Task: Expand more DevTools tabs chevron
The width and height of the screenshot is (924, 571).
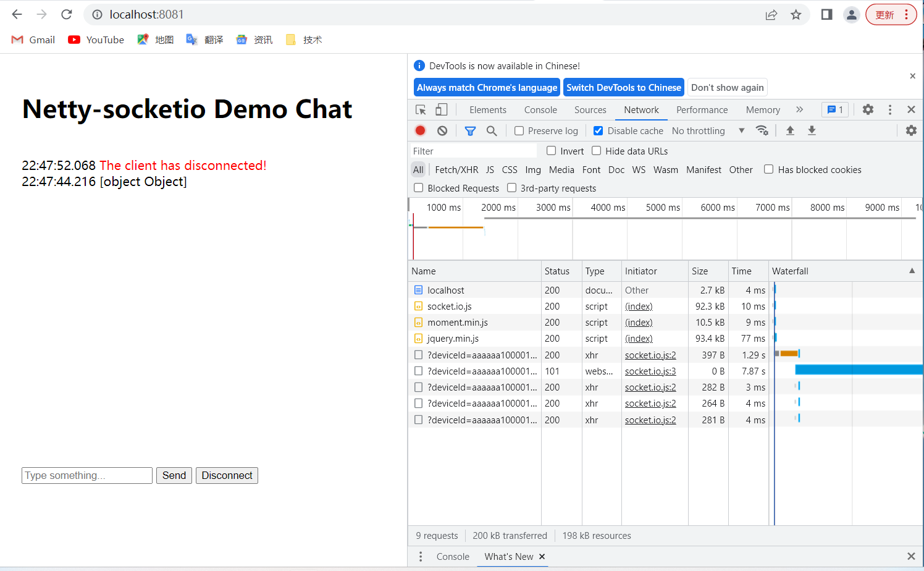Action: [800, 109]
